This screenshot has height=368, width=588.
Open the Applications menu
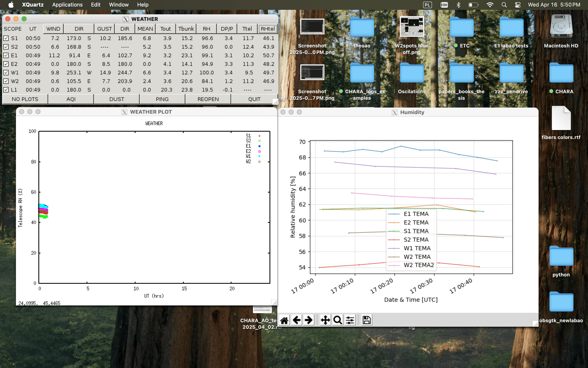(x=67, y=5)
